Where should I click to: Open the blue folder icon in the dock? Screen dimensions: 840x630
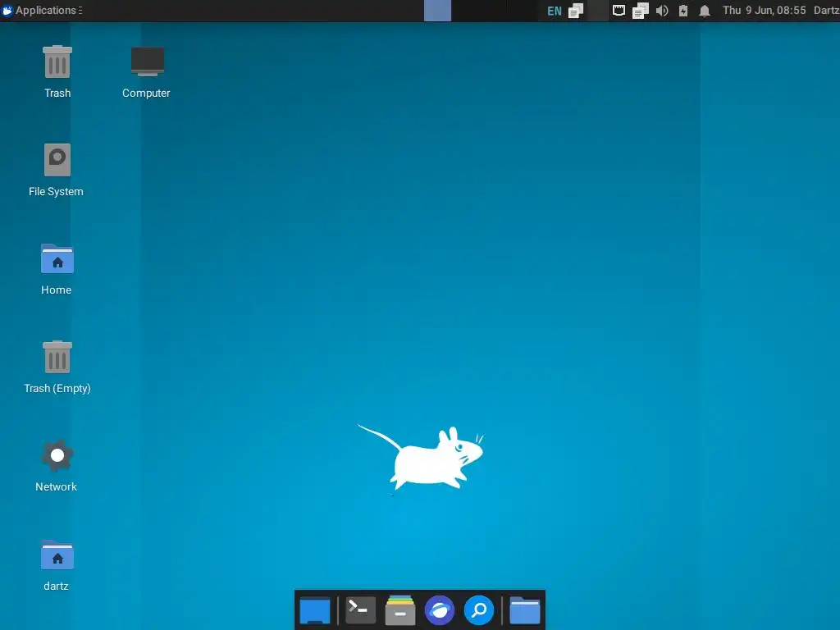[524, 610]
